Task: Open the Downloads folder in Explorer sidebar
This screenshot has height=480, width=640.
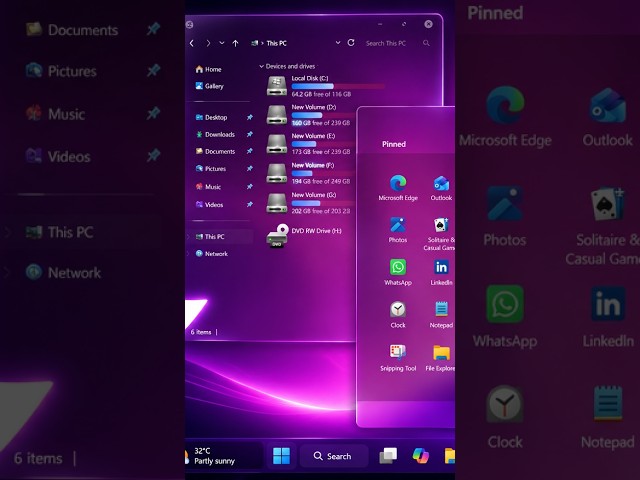Action: (x=215, y=134)
